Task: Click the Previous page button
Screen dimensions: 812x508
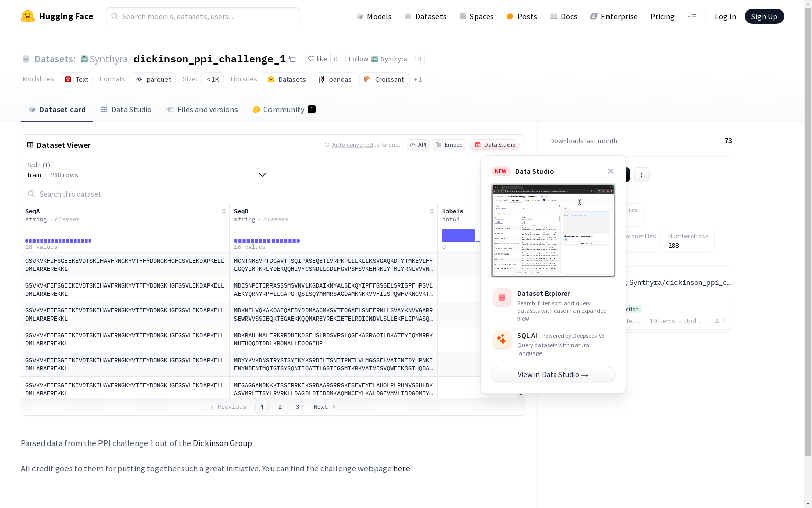Action: [x=228, y=407]
